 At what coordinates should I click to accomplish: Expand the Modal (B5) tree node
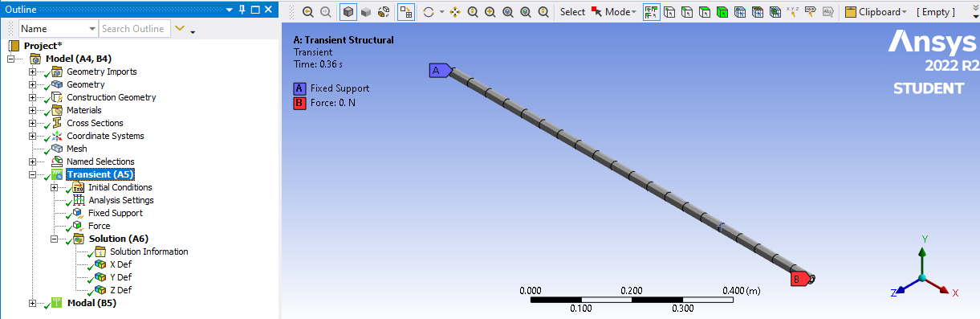pyautogui.click(x=33, y=303)
